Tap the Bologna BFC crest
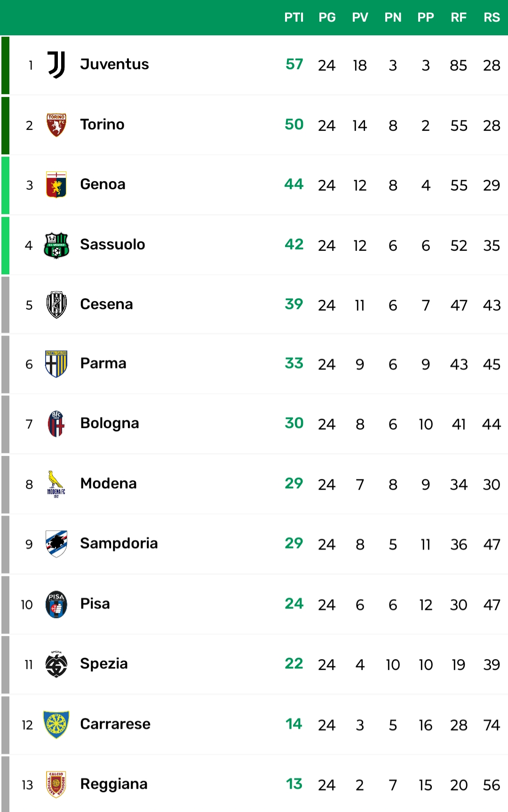 point(56,424)
